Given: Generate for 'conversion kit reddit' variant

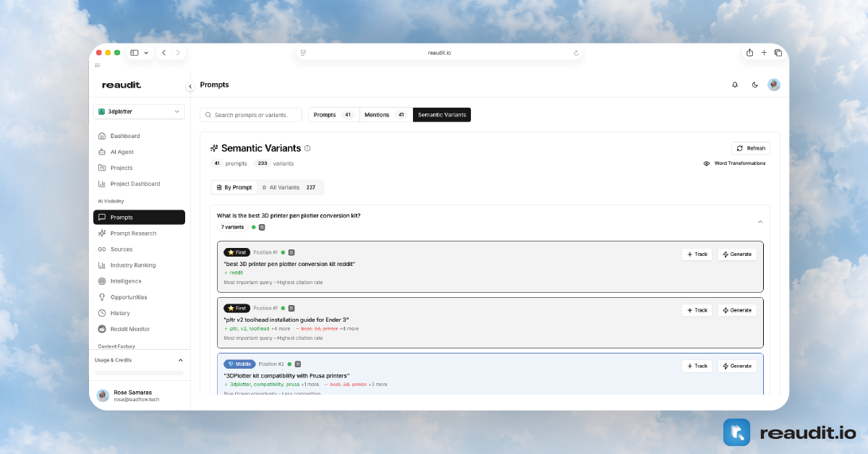Looking at the screenshot, I should [x=737, y=254].
